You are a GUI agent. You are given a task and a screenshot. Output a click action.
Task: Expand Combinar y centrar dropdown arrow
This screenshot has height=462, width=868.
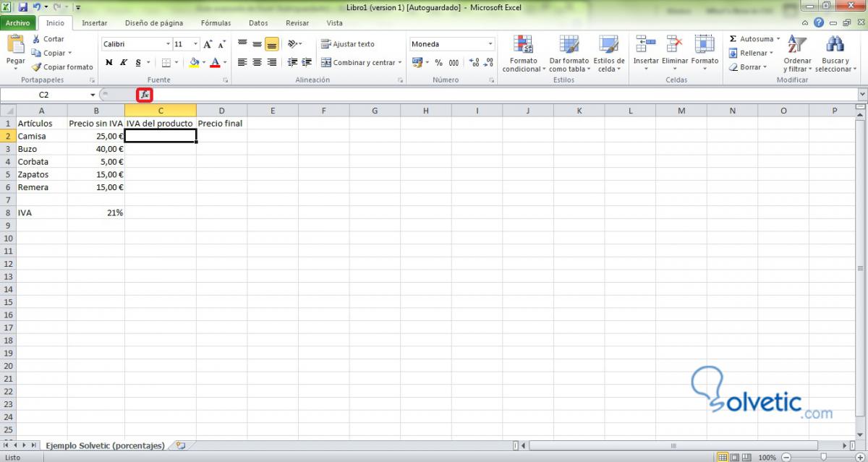coord(400,63)
